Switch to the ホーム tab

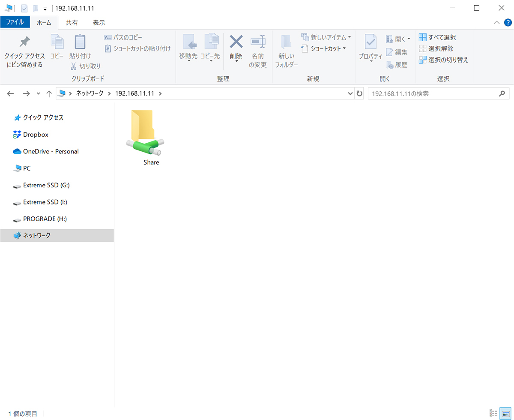(44, 22)
